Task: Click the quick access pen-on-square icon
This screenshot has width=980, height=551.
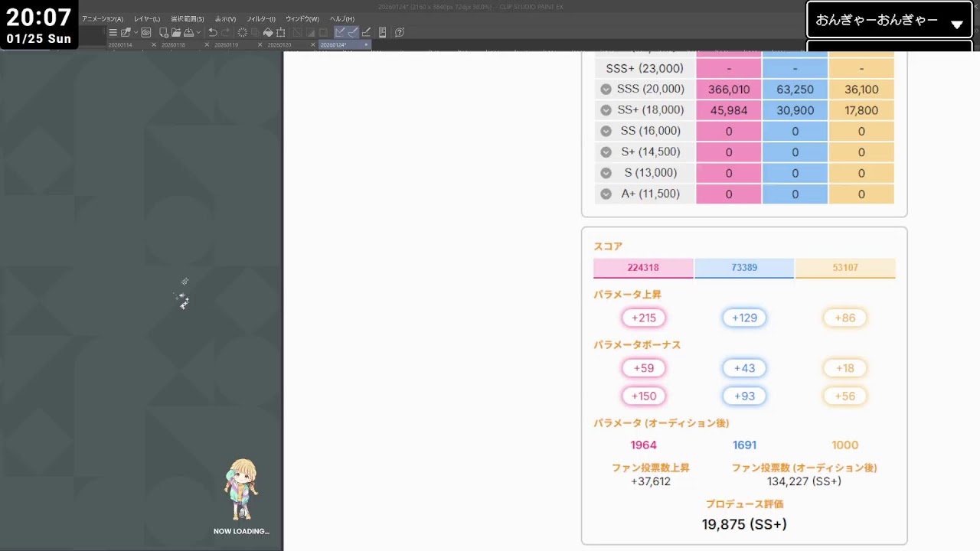Action: (126, 32)
